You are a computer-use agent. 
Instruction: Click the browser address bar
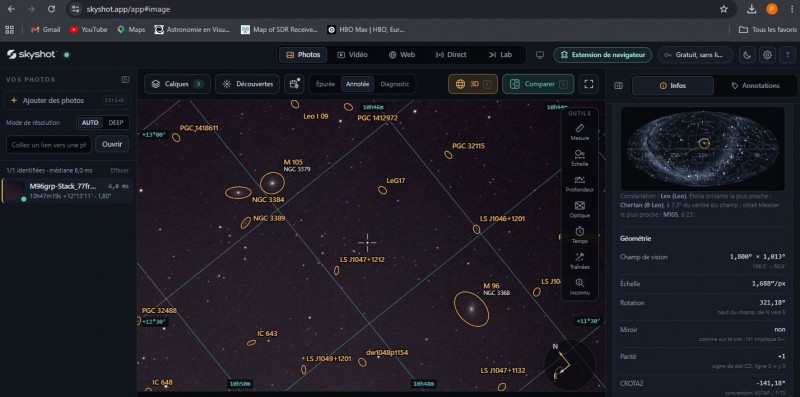coord(393,9)
